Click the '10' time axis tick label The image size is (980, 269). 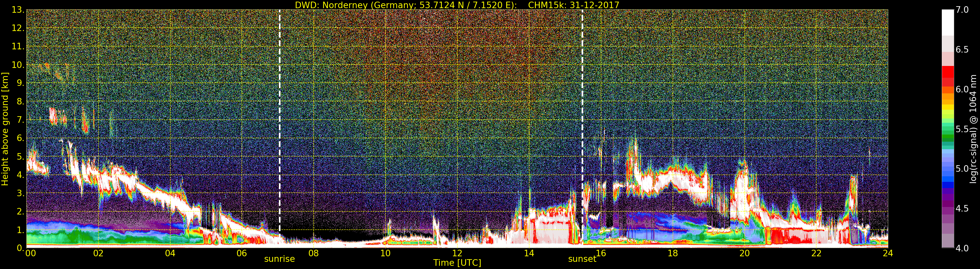coord(385,253)
